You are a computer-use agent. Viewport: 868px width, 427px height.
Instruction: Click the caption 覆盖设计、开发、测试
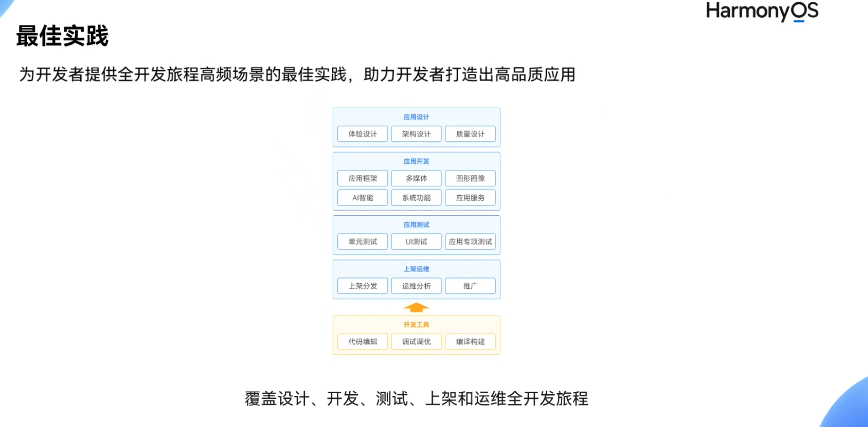click(x=416, y=398)
